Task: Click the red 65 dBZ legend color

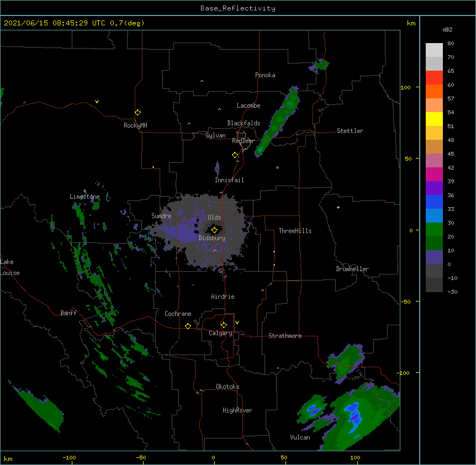Action: coord(434,77)
